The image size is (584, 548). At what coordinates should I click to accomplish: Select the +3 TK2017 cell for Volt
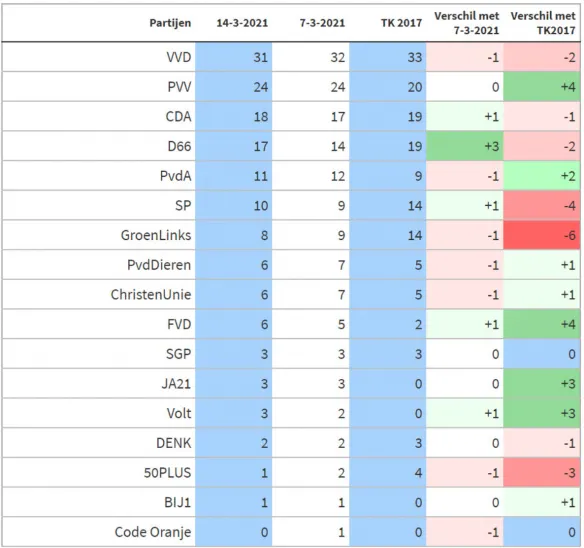542,414
